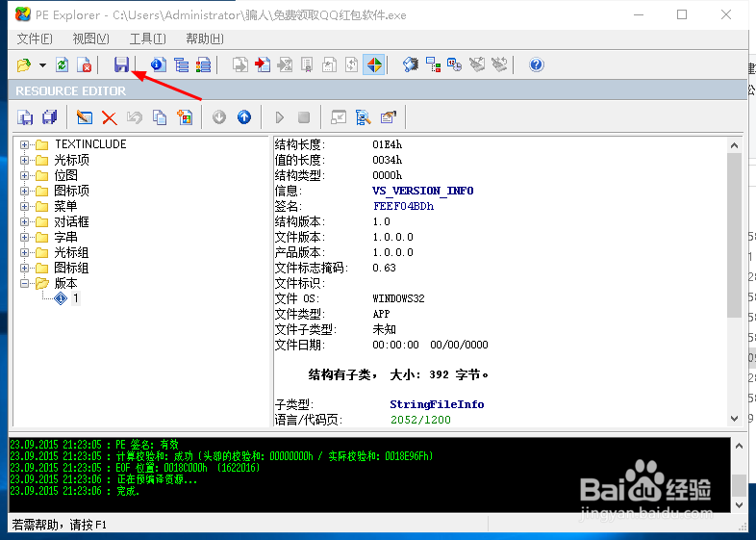Image resolution: width=756 pixels, height=540 pixels.
Task: Click the Close File red X icon
Action: pos(85,64)
